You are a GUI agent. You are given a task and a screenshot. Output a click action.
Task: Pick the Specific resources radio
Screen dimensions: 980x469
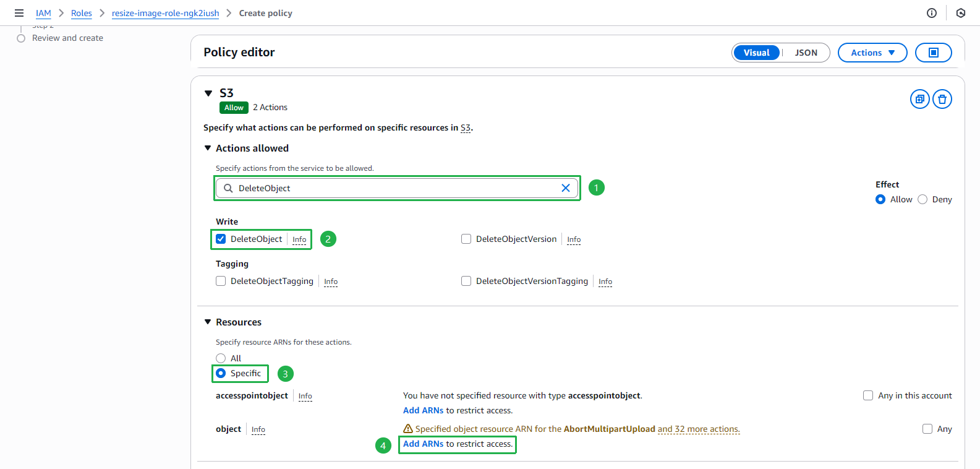coord(221,373)
